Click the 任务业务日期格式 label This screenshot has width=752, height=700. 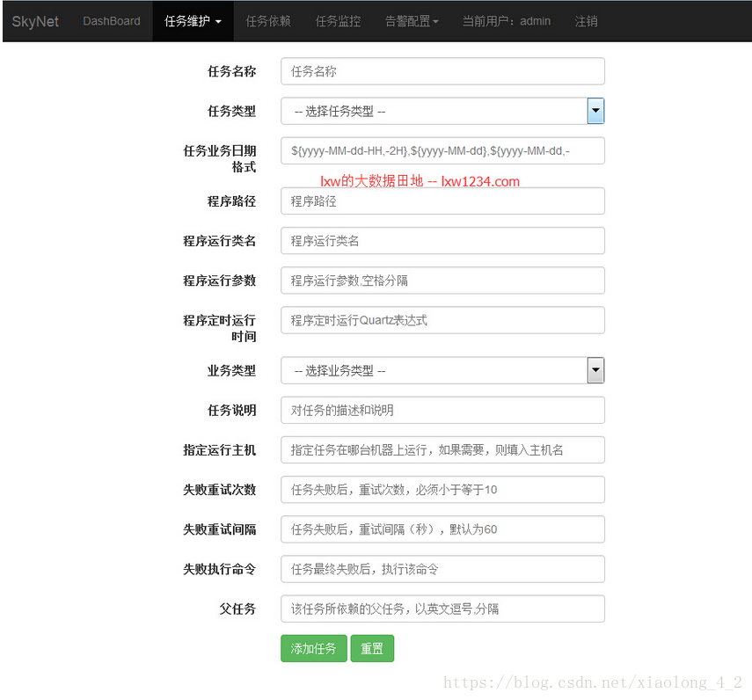pyautogui.click(x=220, y=159)
